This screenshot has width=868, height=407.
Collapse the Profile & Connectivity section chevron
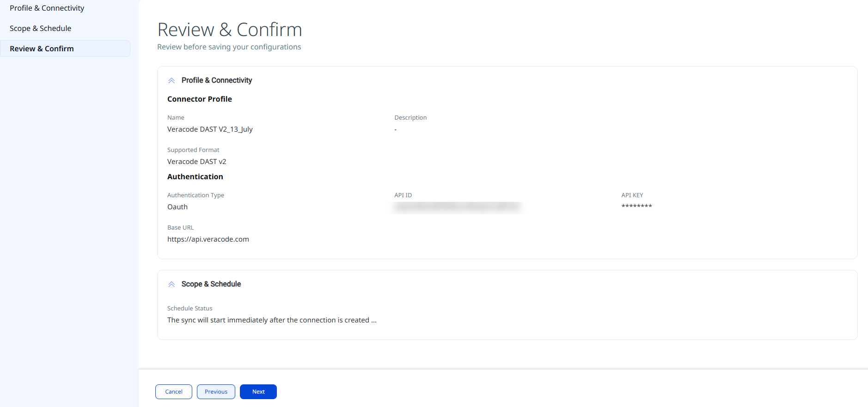click(171, 80)
